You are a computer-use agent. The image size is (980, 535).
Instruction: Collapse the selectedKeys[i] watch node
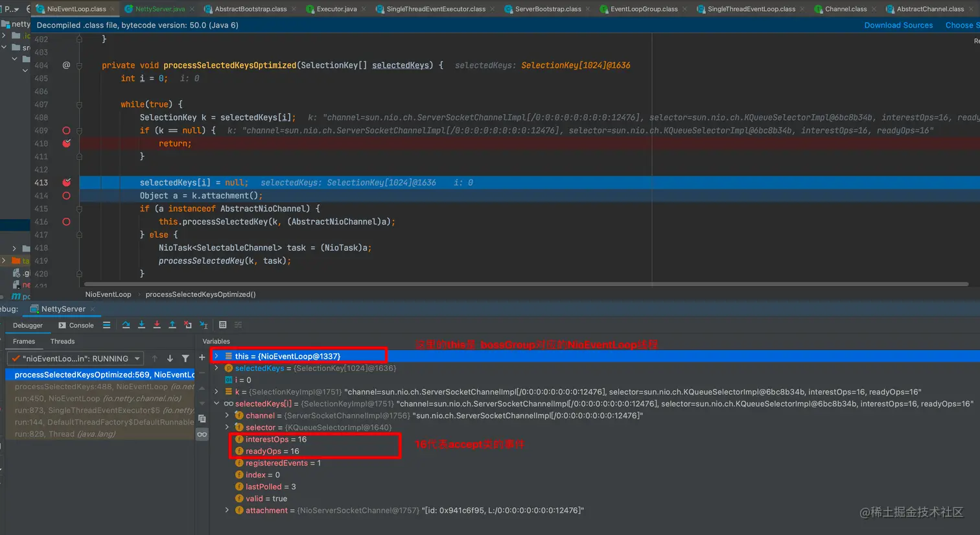(216, 403)
